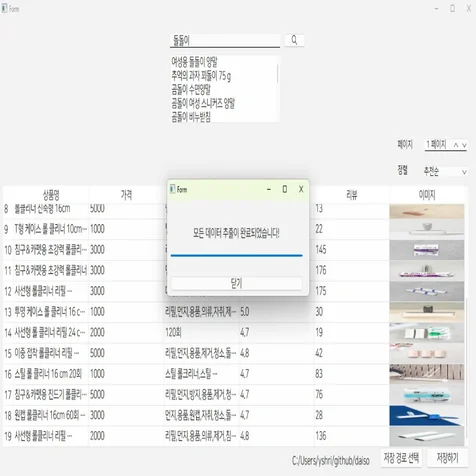Click review count 136
The image size is (476, 476).
click(351, 436)
